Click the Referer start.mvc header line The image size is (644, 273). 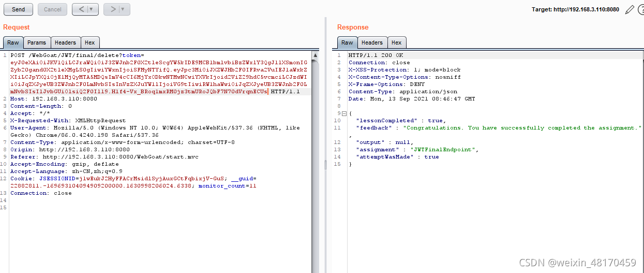[x=104, y=156]
